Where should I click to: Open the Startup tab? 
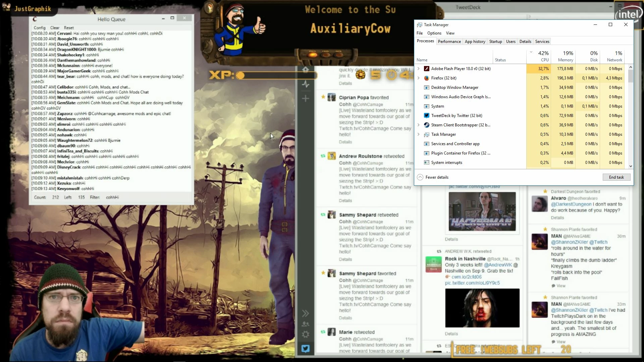(495, 42)
